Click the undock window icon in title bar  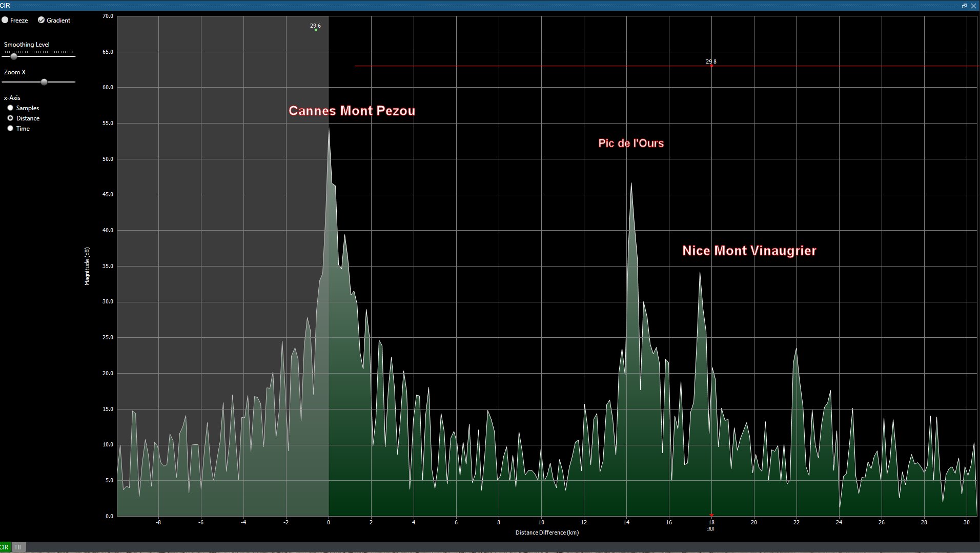pyautogui.click(x=964, y=6)
